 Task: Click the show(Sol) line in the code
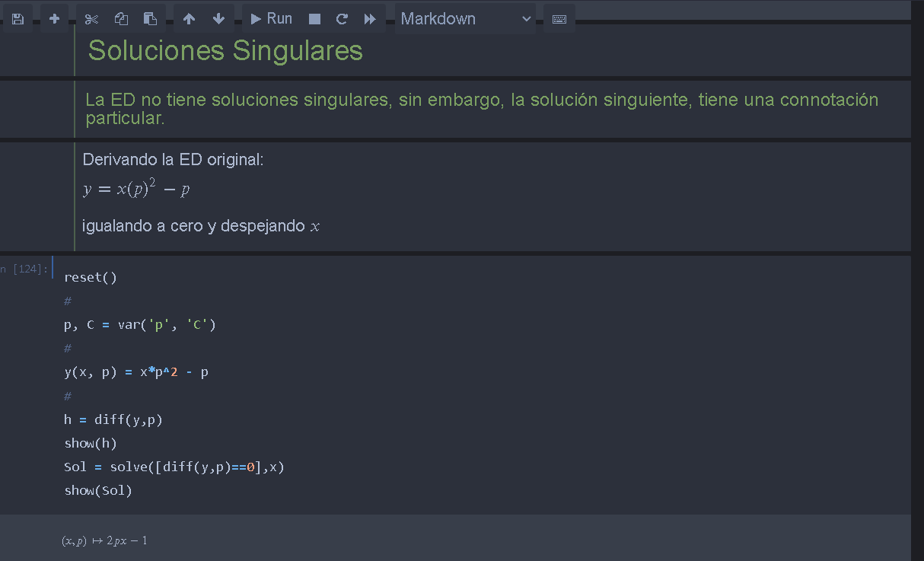click(x=98, y=490)
